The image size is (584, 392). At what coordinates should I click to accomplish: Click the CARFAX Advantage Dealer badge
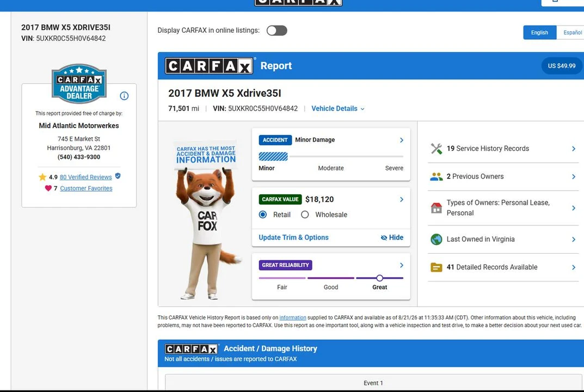[79, 83]
